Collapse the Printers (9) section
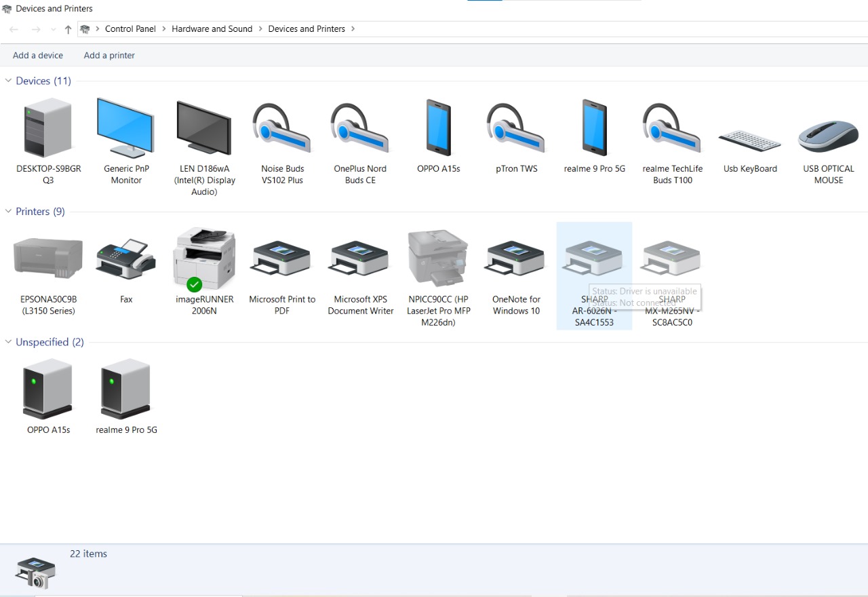 tap(9, 212)
